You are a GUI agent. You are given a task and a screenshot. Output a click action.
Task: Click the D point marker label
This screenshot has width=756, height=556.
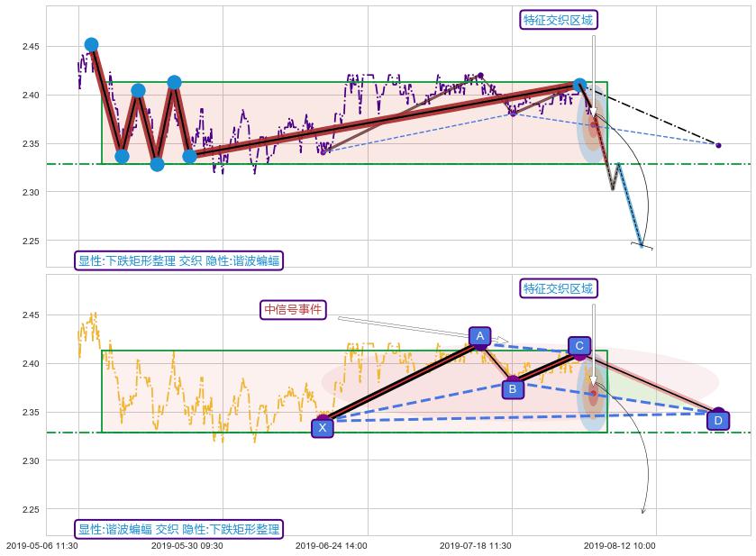click(x=717, y=420)
